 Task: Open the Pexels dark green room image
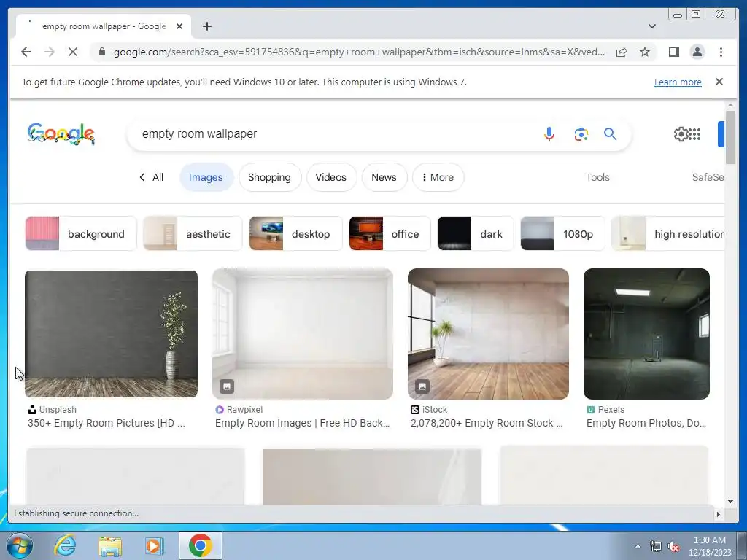(646, 333)
